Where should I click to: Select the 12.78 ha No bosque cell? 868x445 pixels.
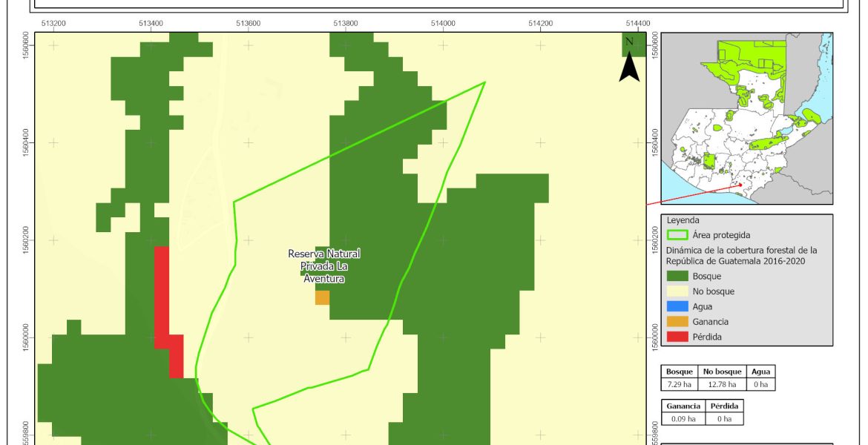pyautogui.click(x=721, y=384)
